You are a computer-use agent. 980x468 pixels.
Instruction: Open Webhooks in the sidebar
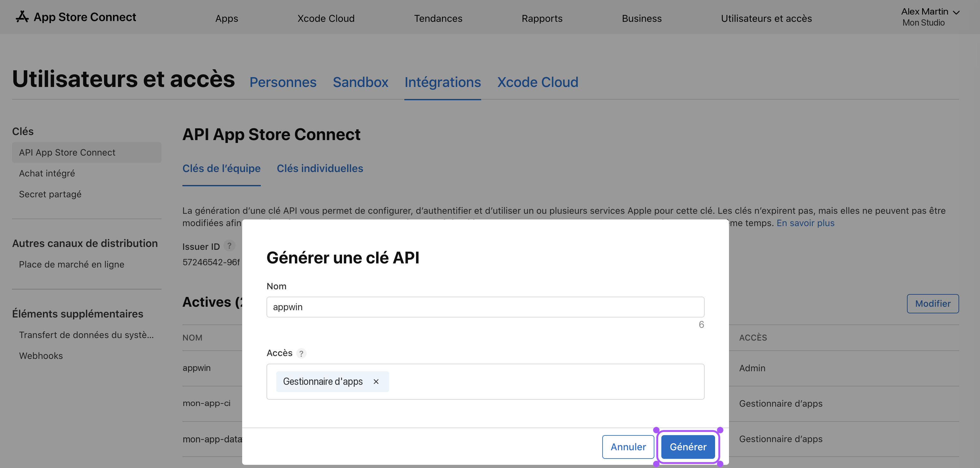pos(41,356)
